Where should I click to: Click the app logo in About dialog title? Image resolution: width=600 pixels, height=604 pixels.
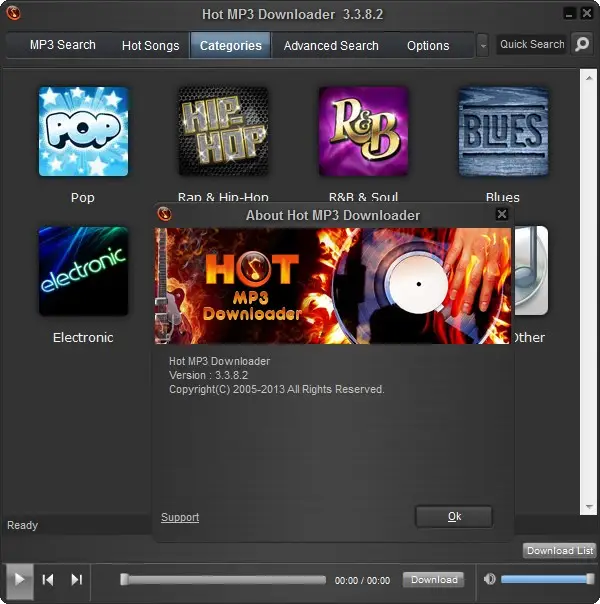point(164,214)
